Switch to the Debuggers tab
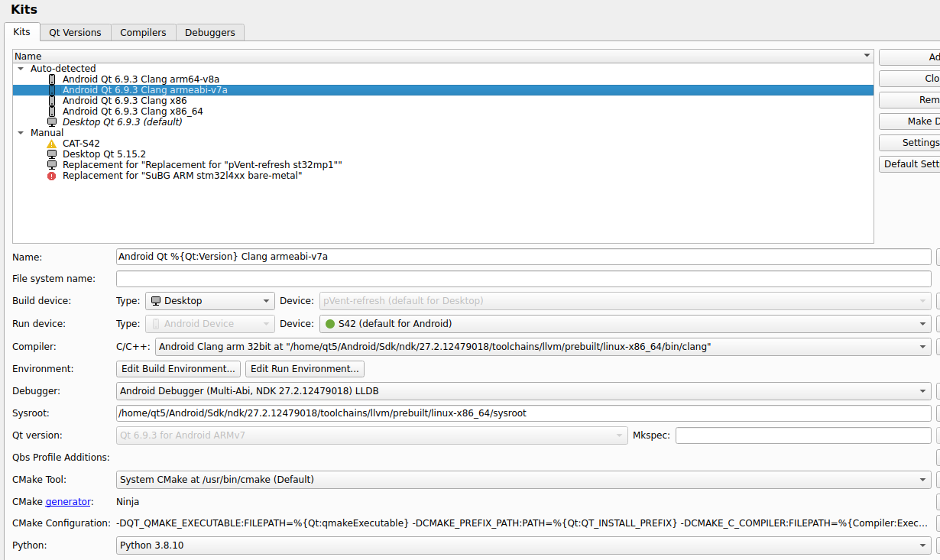Screen dimensions: 940x560 [210, 32]
